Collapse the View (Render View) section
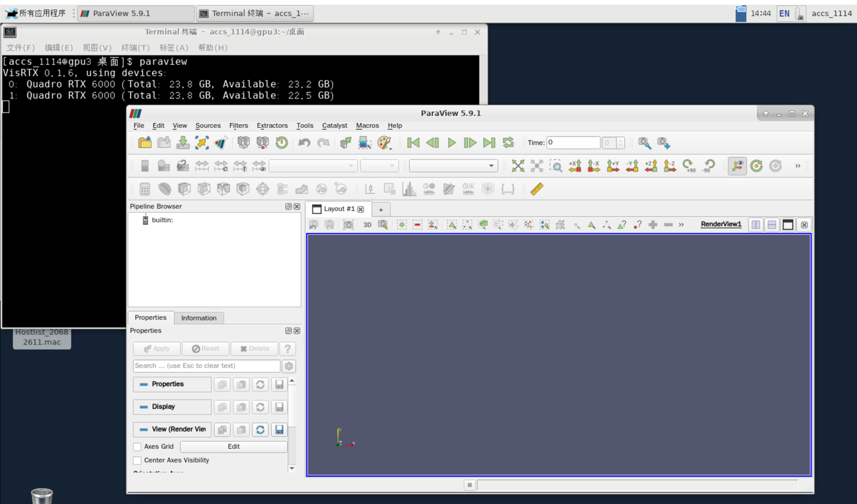The height and width of the screenshot is (504, 857). pos(172,429)
